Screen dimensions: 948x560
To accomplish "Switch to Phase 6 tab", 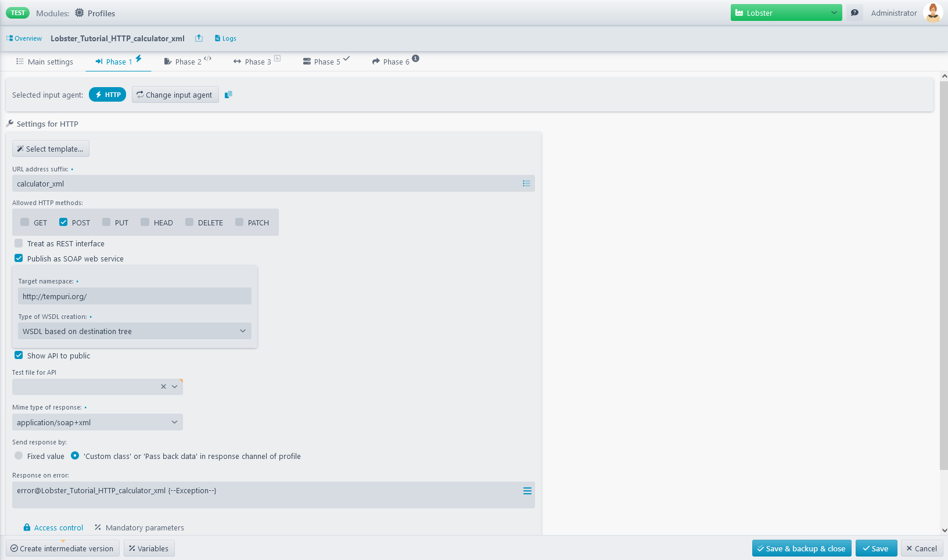I will click(x=396, y=62).
